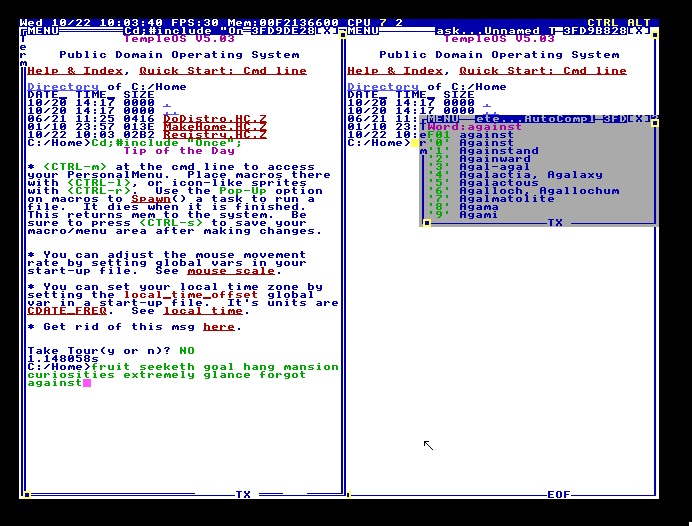Select '4' Agalactia, Agalaxy autocomplete entry
Screen dimensions: 692x526
click(x=515, y=175)
